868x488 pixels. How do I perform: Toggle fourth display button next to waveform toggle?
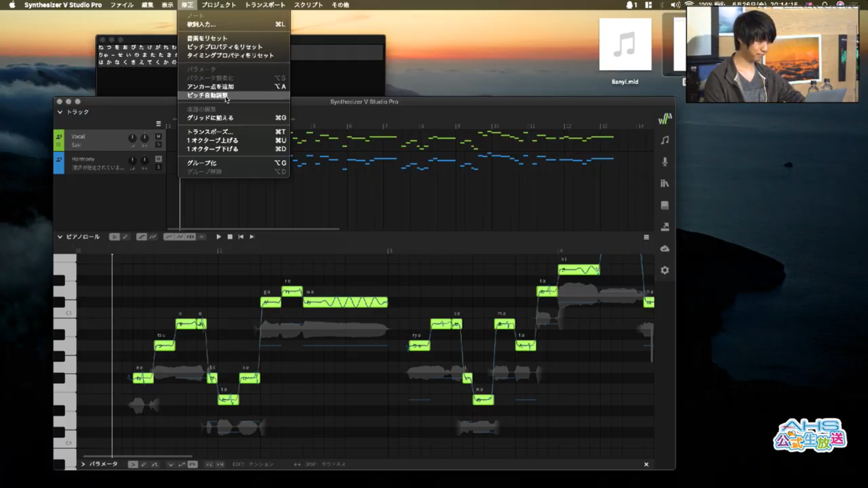[202, 237]
